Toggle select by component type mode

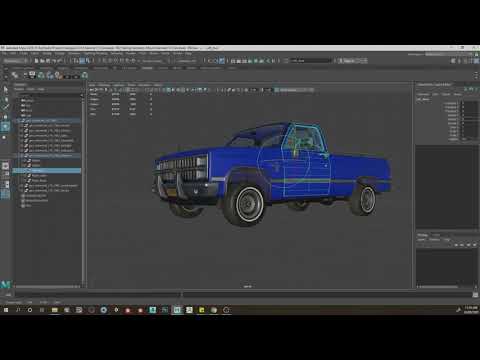click(x=88, y=61)
